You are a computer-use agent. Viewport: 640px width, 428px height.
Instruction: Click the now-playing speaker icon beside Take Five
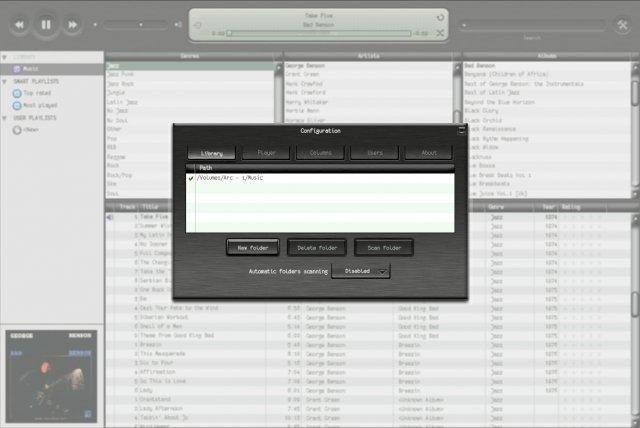click(x=110, y=217)
